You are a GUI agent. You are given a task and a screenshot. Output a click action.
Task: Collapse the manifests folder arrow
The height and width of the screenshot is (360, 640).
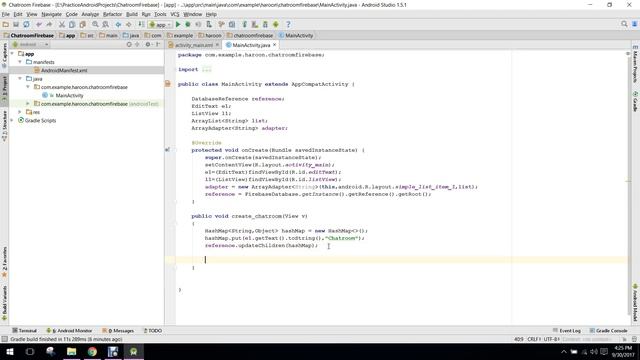pos(20,62)
